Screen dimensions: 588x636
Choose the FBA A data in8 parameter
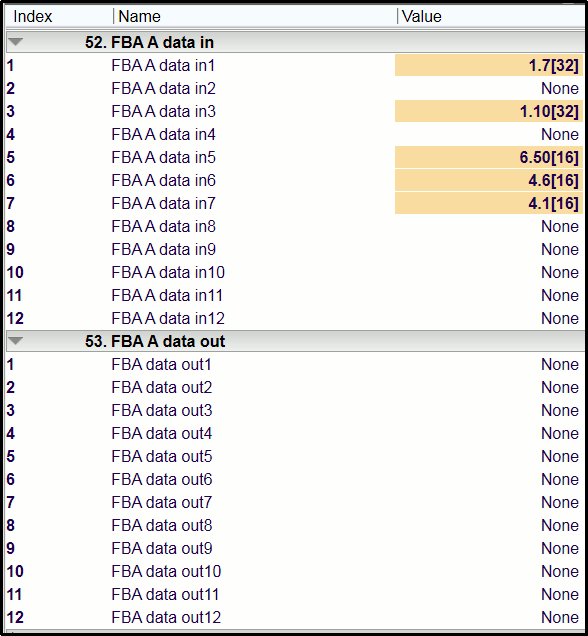(163, 226)
